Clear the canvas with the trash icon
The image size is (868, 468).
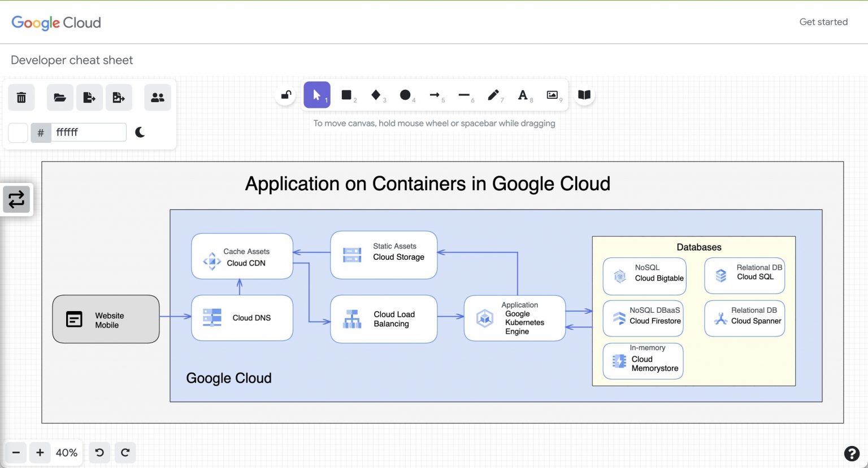(x=21, y=97)
